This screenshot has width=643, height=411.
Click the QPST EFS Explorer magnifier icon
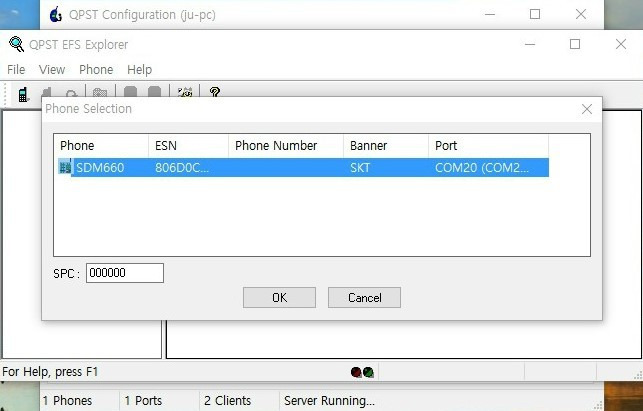[x=16, y=44]
